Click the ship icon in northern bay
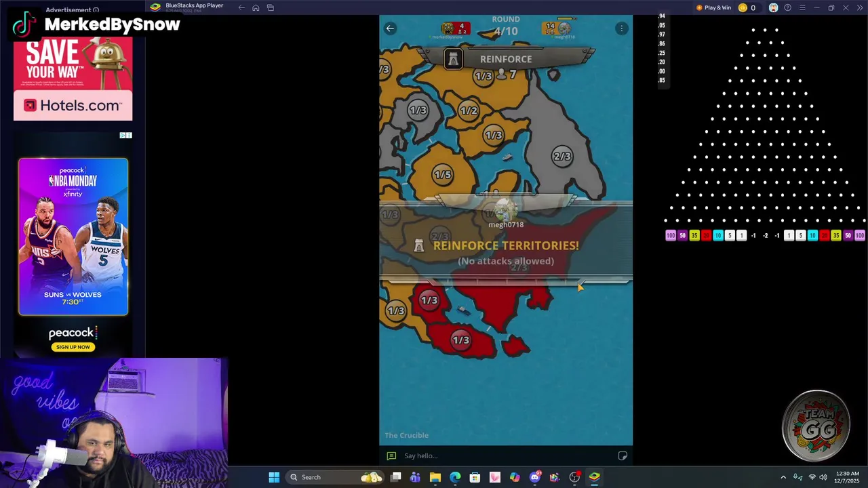Screen dimensions: 868x488 point(507,157)
